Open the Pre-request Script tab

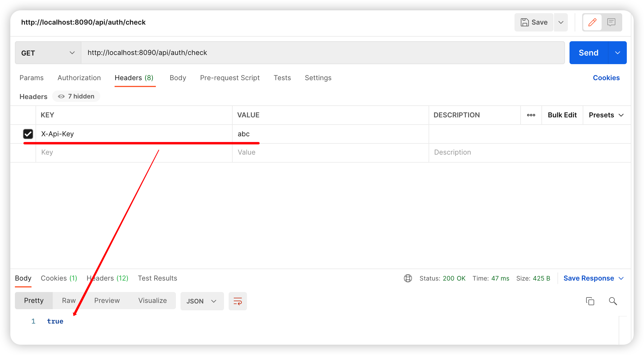point(230,78)
